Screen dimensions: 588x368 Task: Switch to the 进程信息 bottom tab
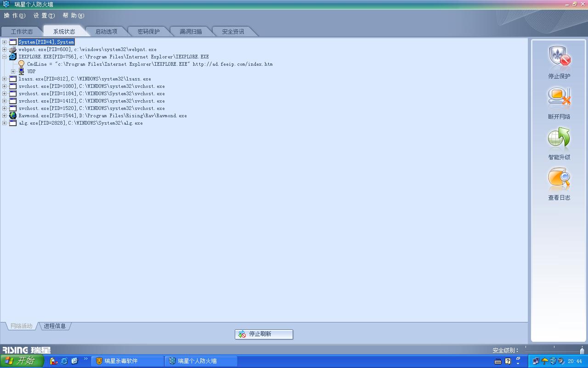pos(55,326)
